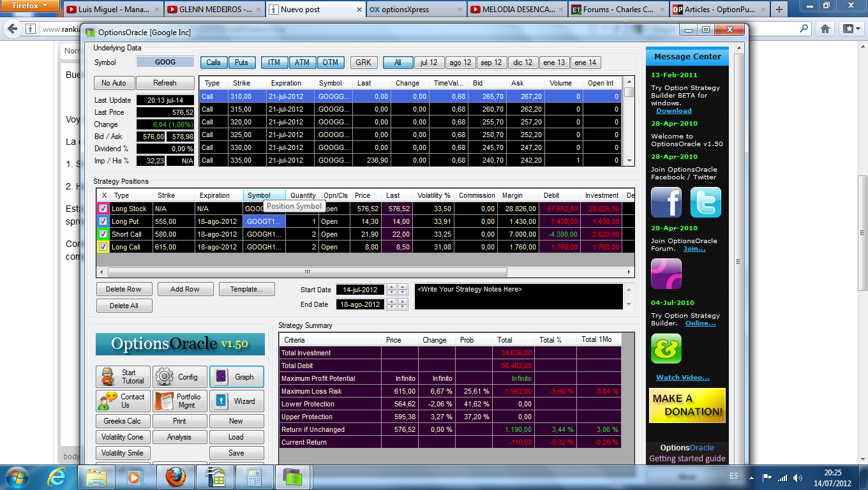Click the Greeks Calc button
This screenshot has height=490, width=868.
click(x=123, y=421)
